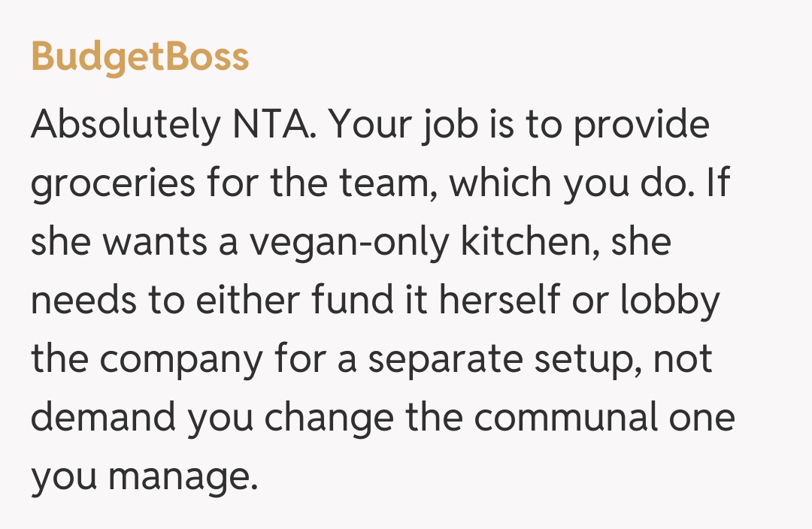
Task: Open the BudgetBoss user profile link
Action: point(140,57)
